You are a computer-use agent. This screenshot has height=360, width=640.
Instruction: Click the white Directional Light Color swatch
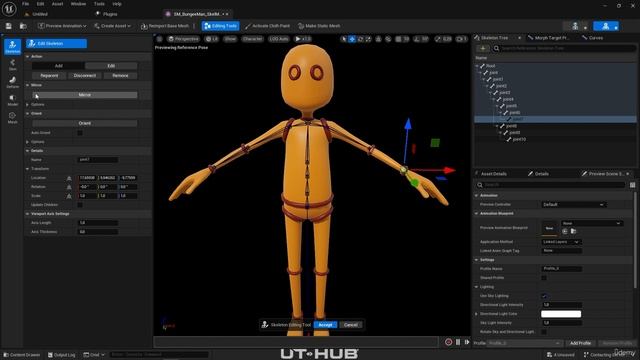point(561,314)
